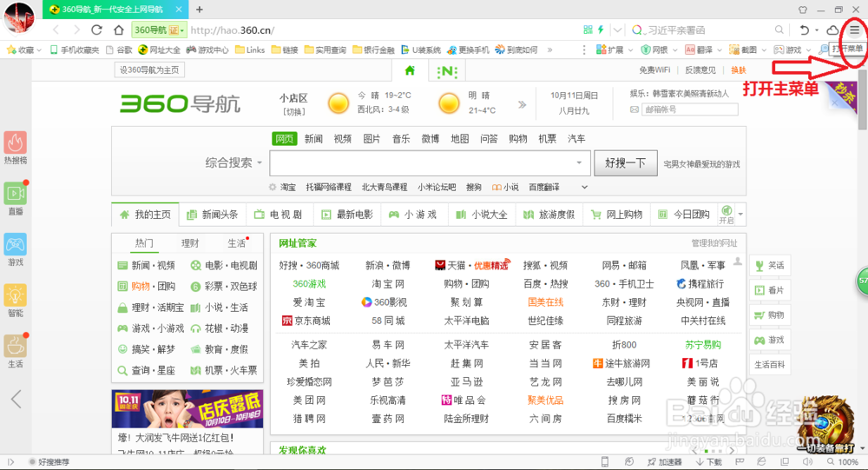Switch to 电视剧 category tab
Screen dimensions: 868x470
pos(279,215)
